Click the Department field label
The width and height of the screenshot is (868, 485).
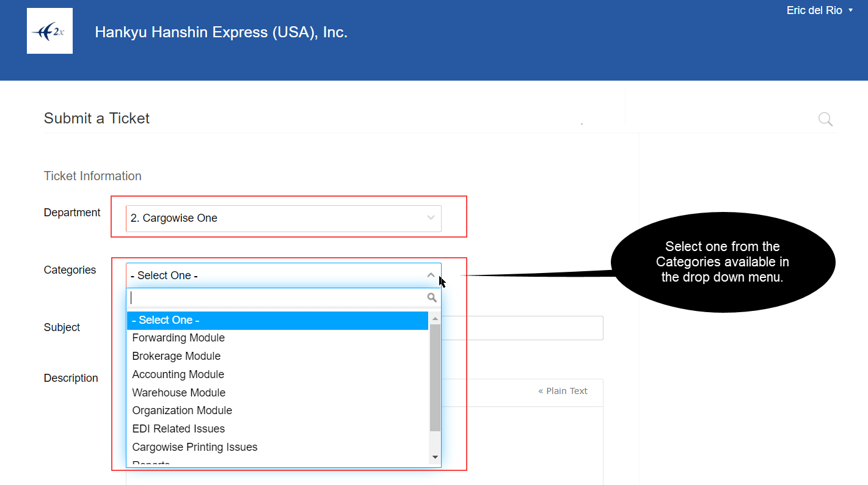pyautogui.click(x=72, y=213)
